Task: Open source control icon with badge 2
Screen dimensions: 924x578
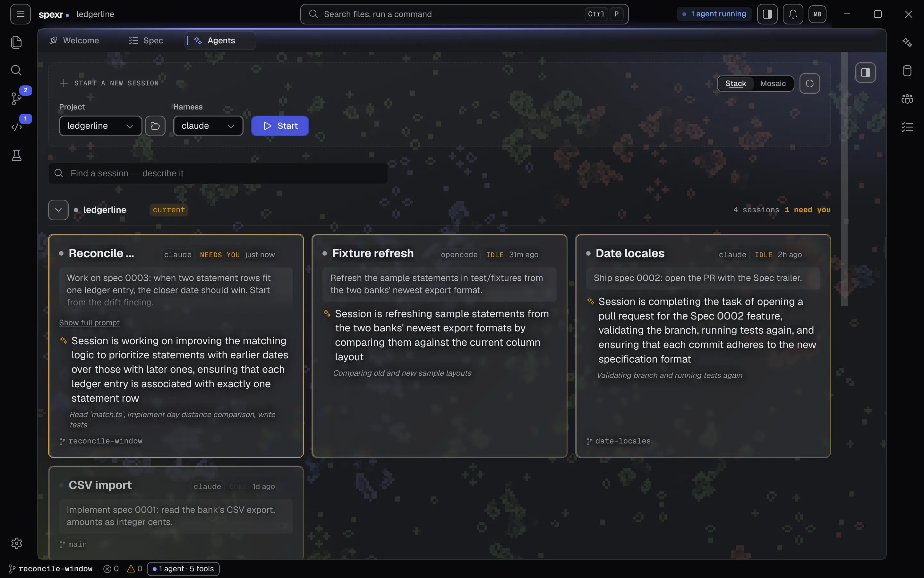Action: [x=16, y=99]
